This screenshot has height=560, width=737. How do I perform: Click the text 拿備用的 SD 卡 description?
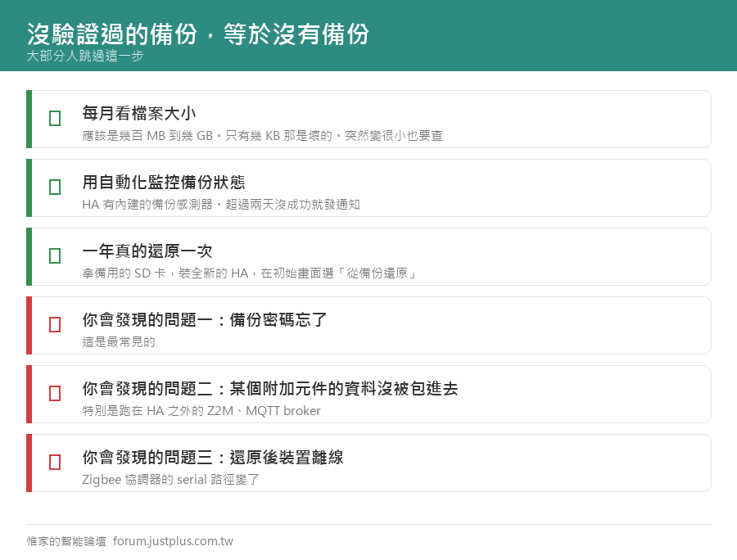(x=249, y=273)
